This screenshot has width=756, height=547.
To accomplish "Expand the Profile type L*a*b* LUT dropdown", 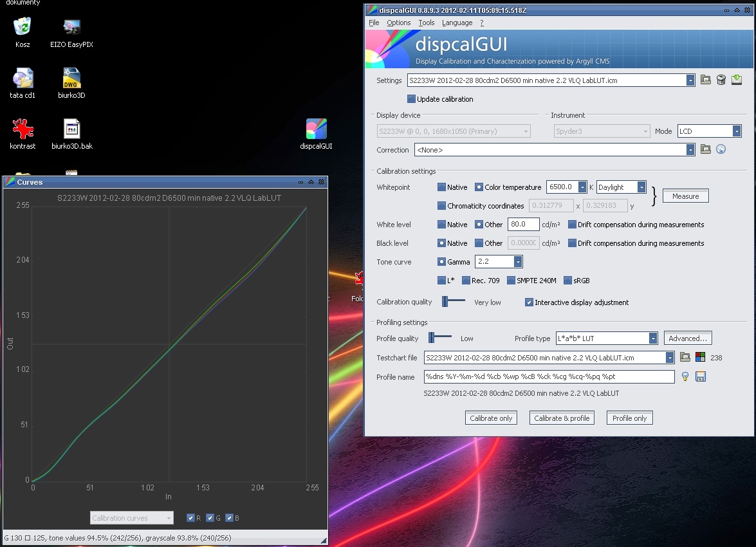I will tap(653, 338).
